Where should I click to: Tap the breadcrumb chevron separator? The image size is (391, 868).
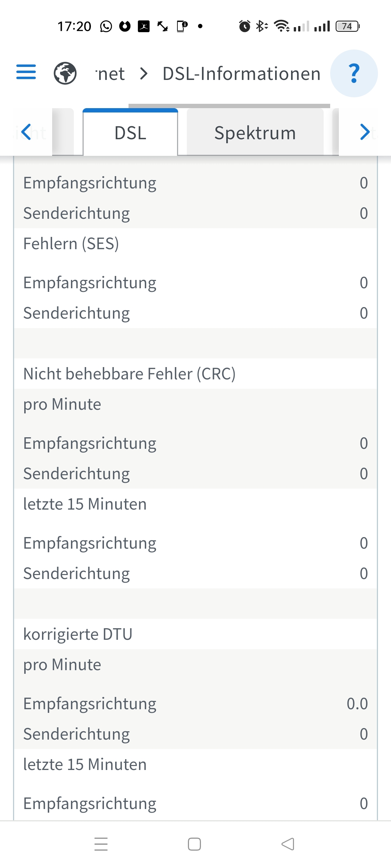144,74
